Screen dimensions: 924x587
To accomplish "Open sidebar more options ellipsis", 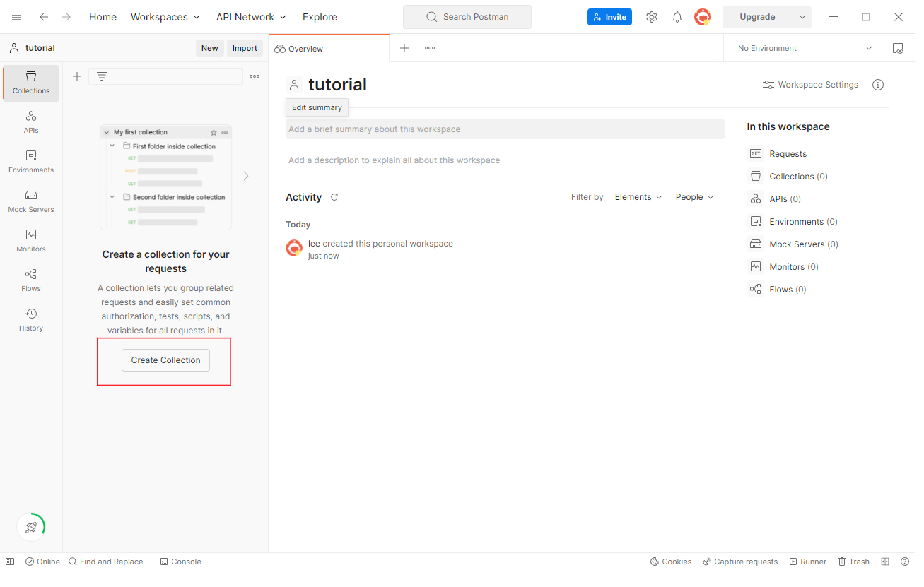I will click(255, 76).
